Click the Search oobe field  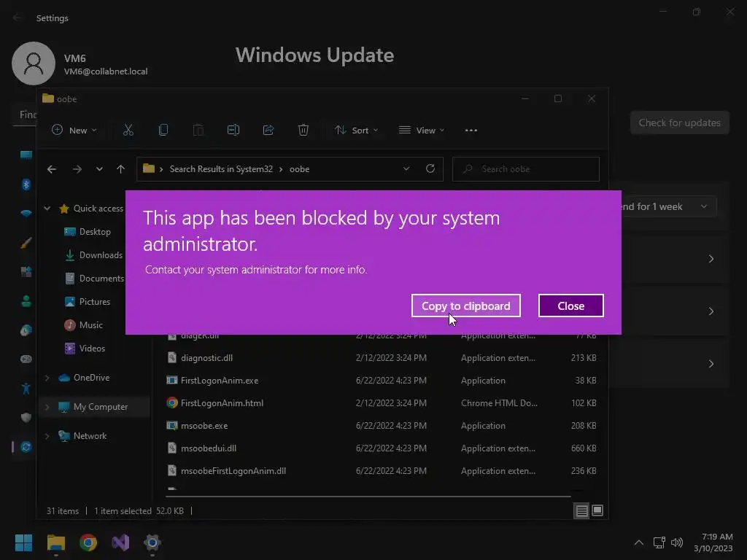pyautogui.click(x=525, y=169)
